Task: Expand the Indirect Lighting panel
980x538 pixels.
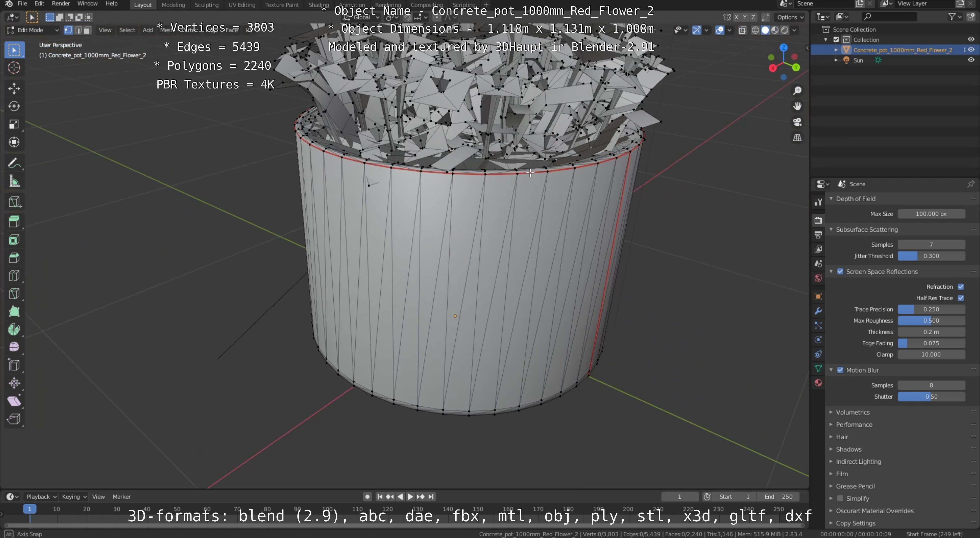Action: 858,462
